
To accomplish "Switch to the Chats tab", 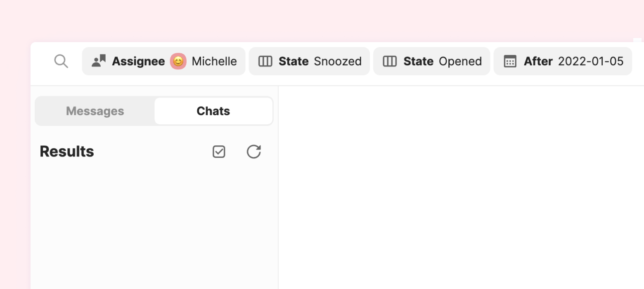I will (x=213, y=111).
